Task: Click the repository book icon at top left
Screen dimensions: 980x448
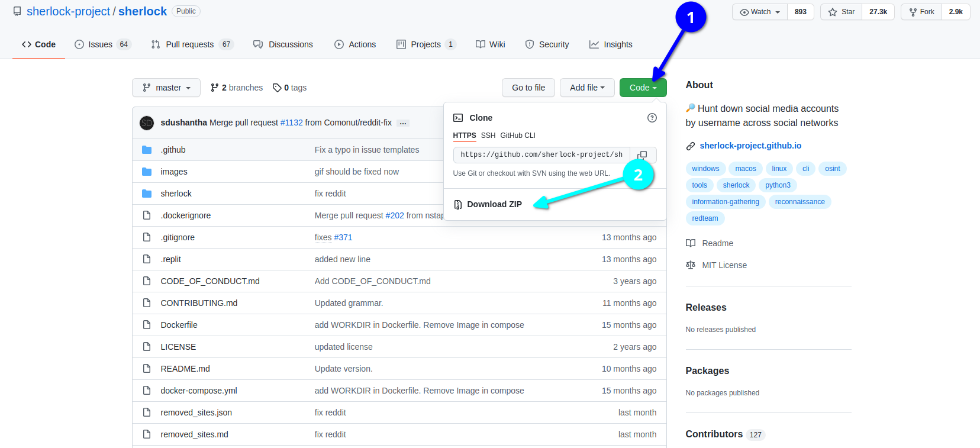Action: [17, 11]
